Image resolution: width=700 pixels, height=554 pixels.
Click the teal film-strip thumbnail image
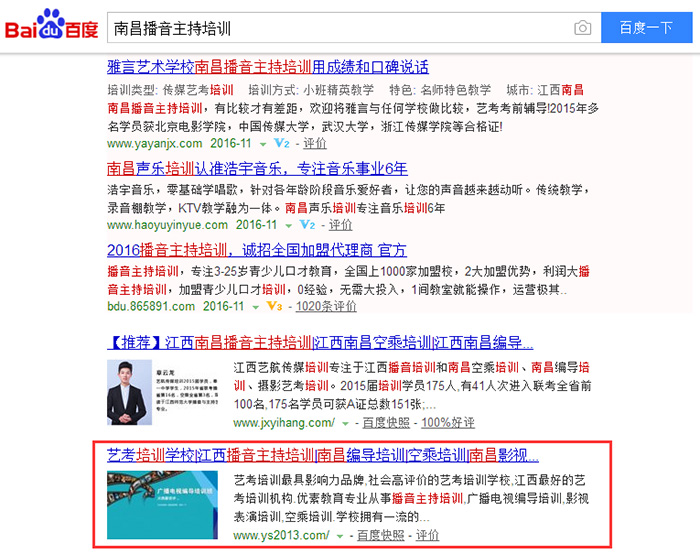162,505
